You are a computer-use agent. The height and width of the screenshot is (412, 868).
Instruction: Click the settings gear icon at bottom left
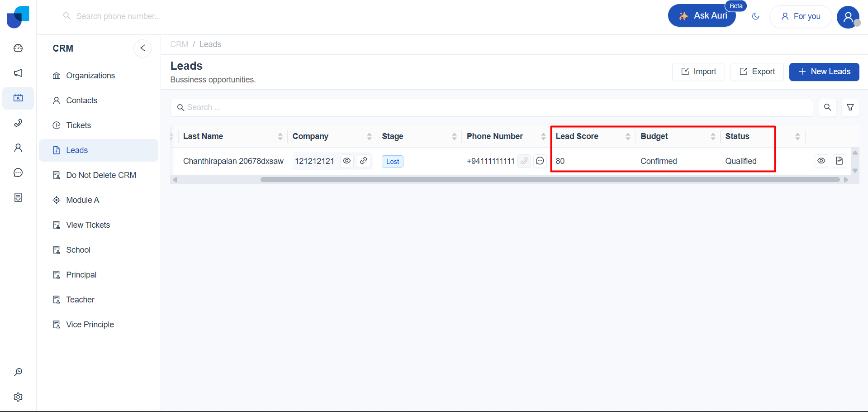coord(18,397)
